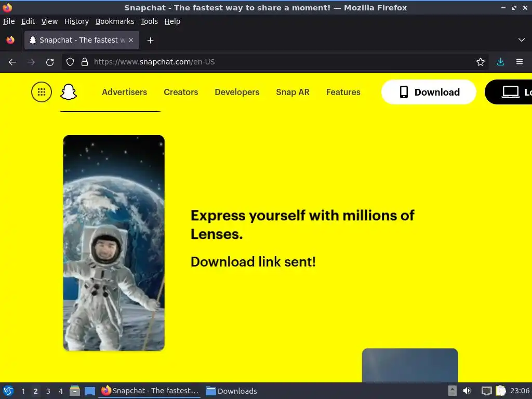The image size is (532, 399).
Task: Click the taskbar clock showing 23:06
Action: (520, 391)
